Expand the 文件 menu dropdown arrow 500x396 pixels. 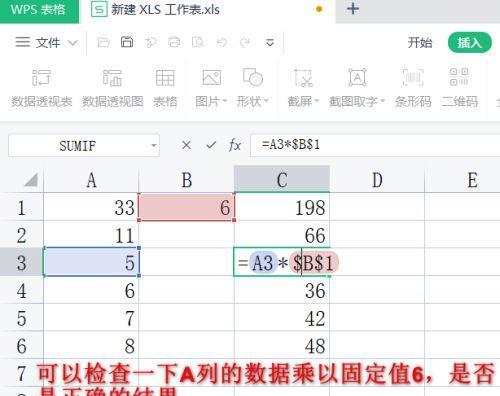click(73, 43)
